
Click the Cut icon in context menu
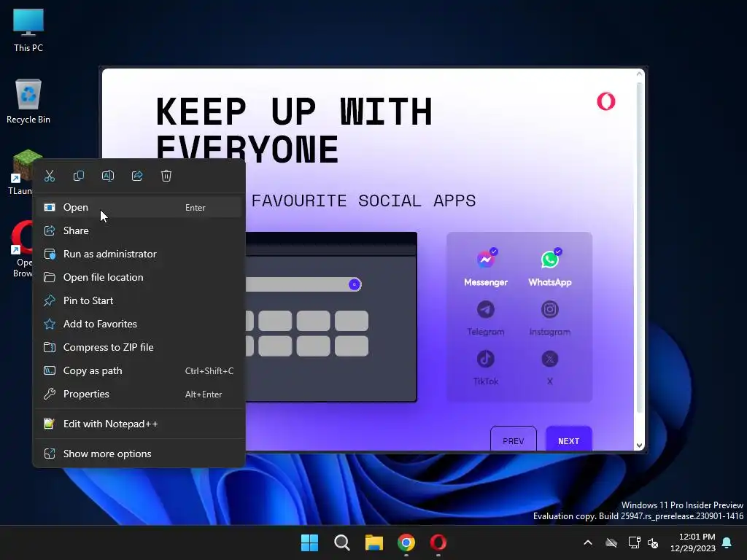[x=50, y=176]
